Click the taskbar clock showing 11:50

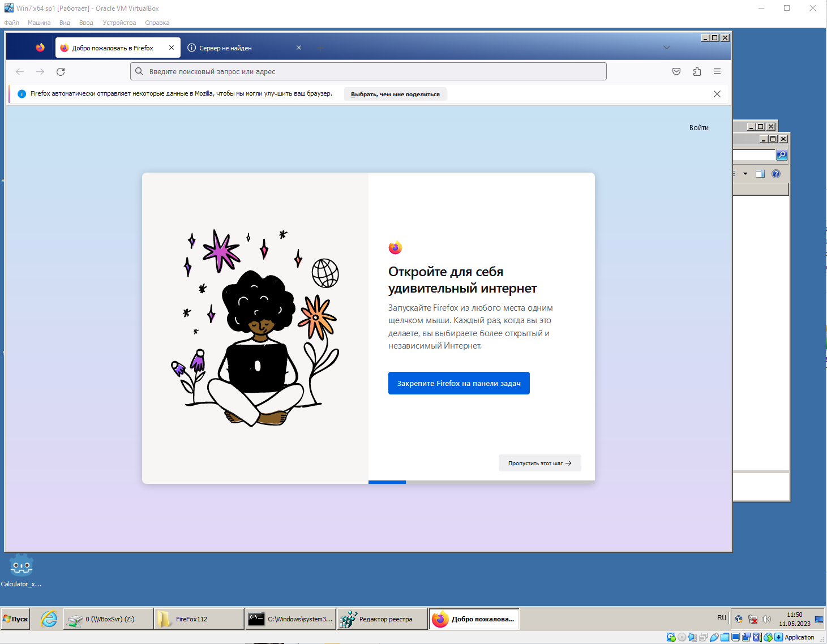[795, 619]
